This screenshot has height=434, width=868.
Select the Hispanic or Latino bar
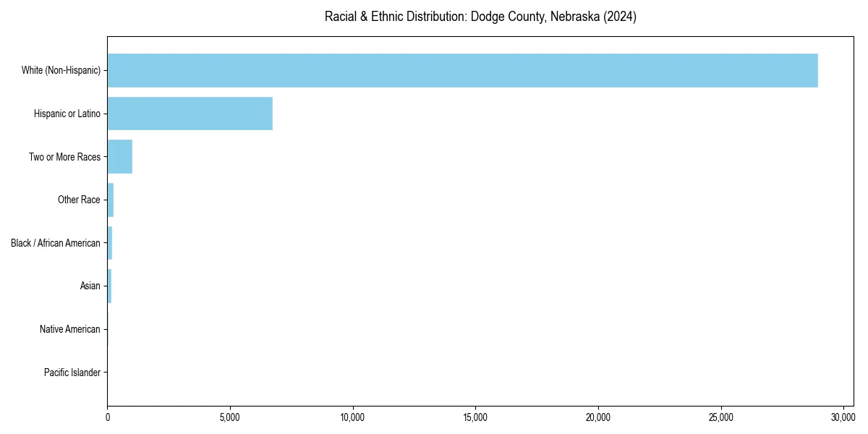190,114
